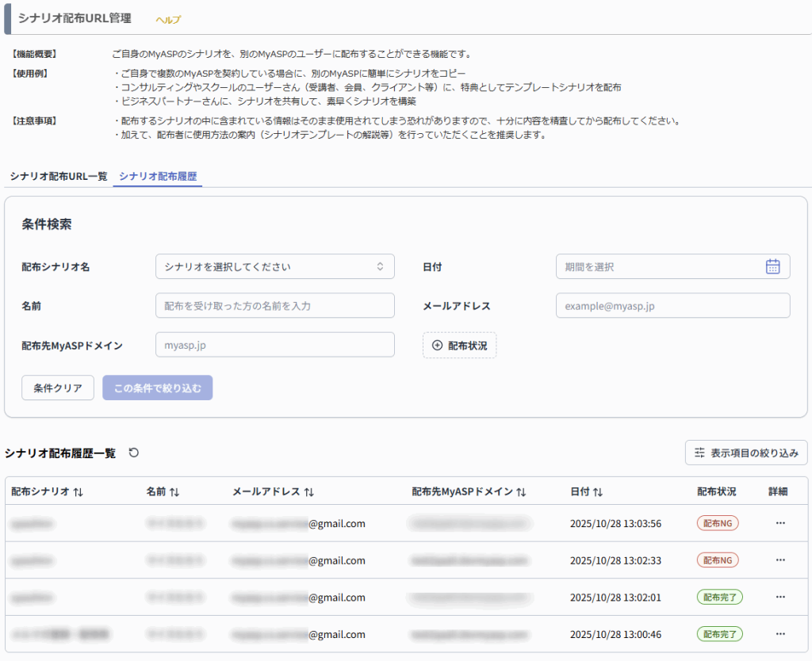Expand the 配布シナリオ名 scenario dropdown

[274, 266]
